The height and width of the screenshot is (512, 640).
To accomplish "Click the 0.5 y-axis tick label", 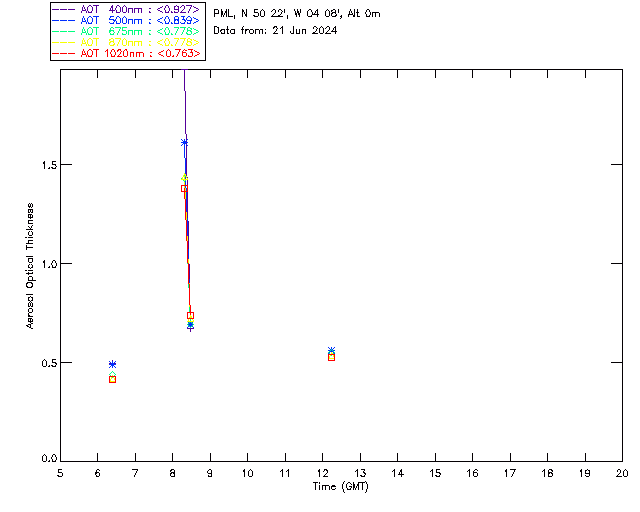I will coord(49,363).
